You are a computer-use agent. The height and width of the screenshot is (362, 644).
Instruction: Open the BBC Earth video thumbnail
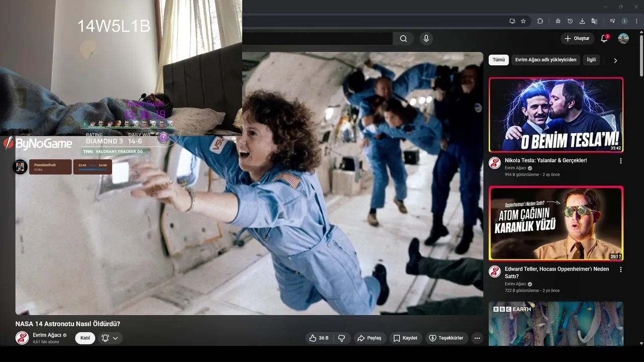point(556,323)
